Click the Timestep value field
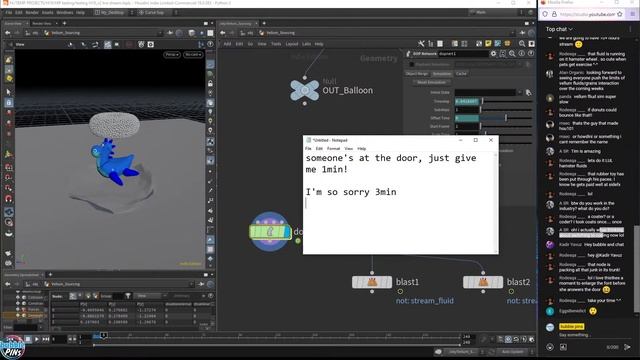 (x=467, y=101)
